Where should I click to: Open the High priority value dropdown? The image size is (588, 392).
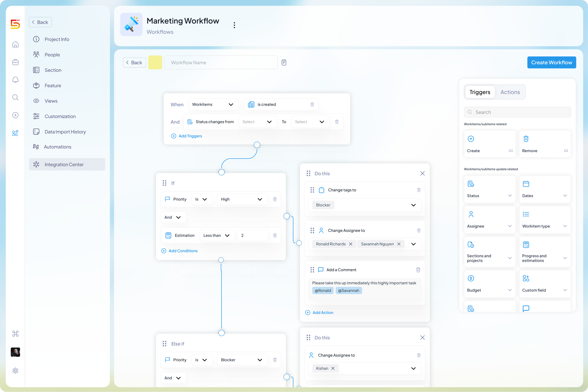point(242,199)
